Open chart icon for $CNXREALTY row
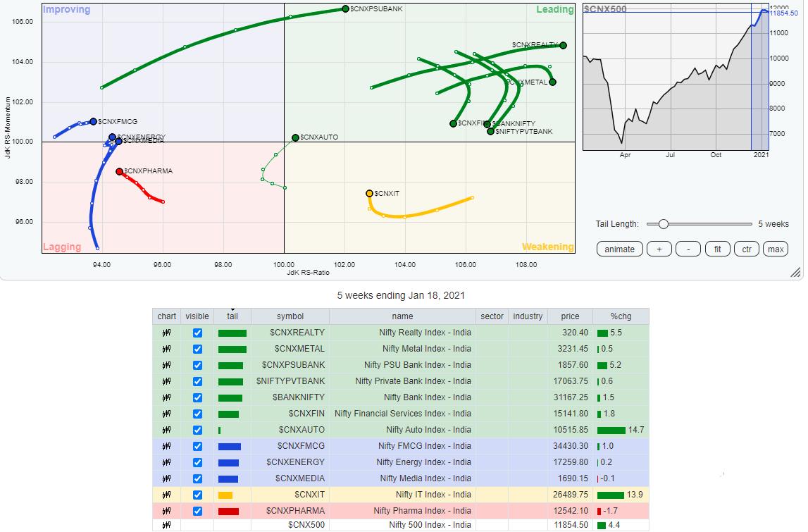 [166, 333]
